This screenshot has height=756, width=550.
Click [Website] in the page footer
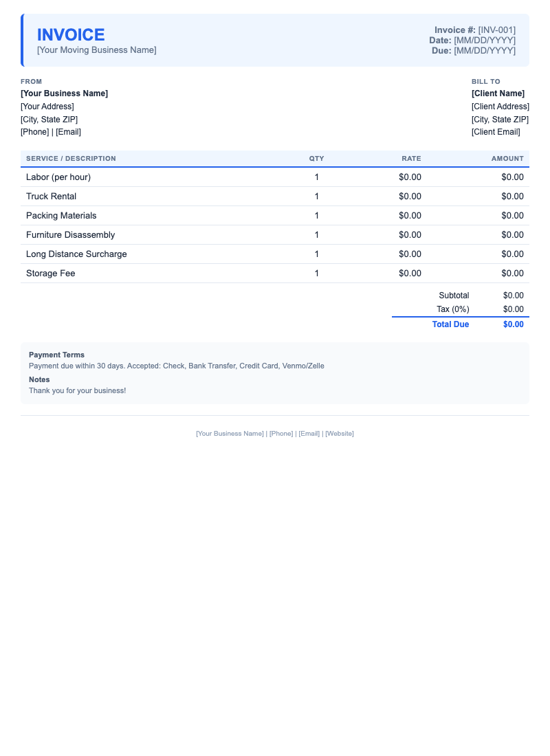340,434
